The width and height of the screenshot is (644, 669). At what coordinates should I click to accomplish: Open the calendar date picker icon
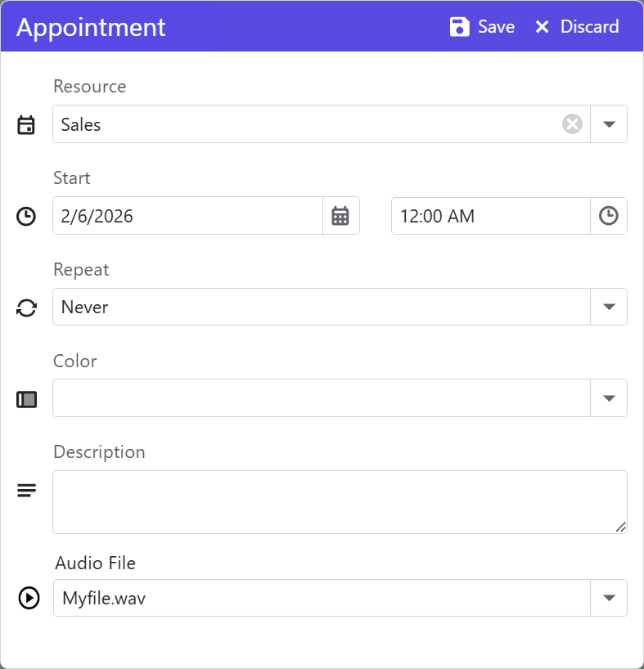tap(340, 216)
